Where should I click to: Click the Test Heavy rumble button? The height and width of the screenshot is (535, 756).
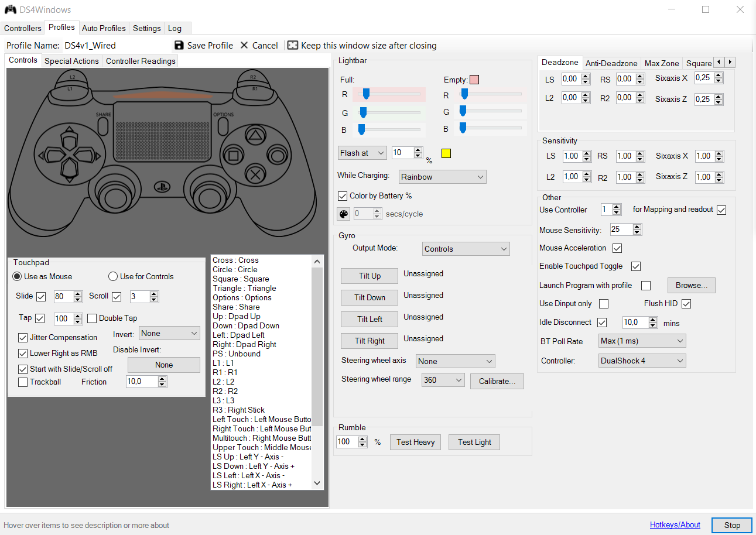coord(415,442)
